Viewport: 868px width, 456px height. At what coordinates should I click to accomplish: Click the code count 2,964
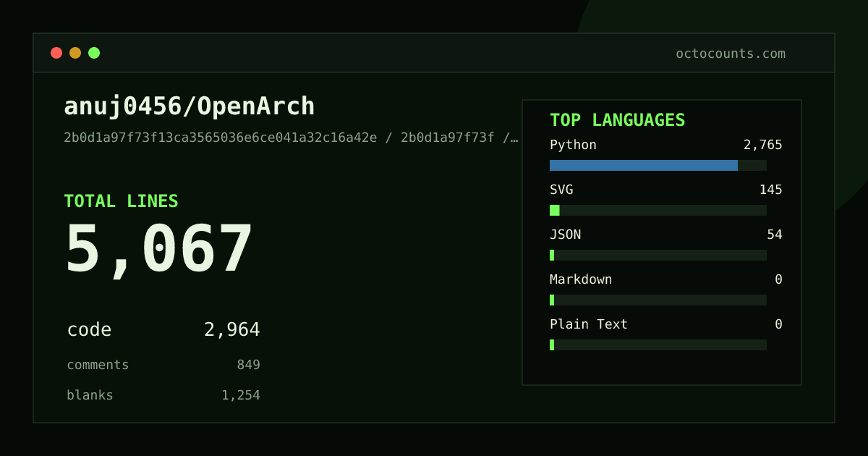click(x=232, y=330)
